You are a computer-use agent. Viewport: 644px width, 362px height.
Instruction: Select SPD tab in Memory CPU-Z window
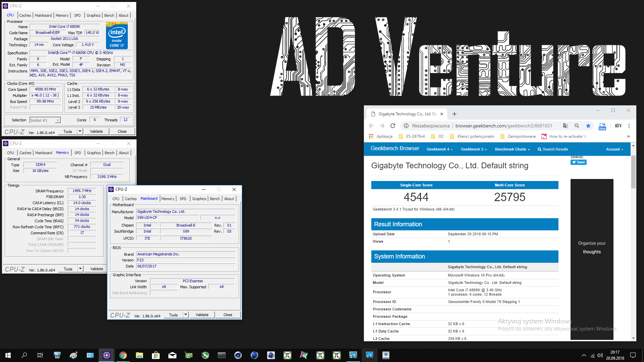pos(78,153)
